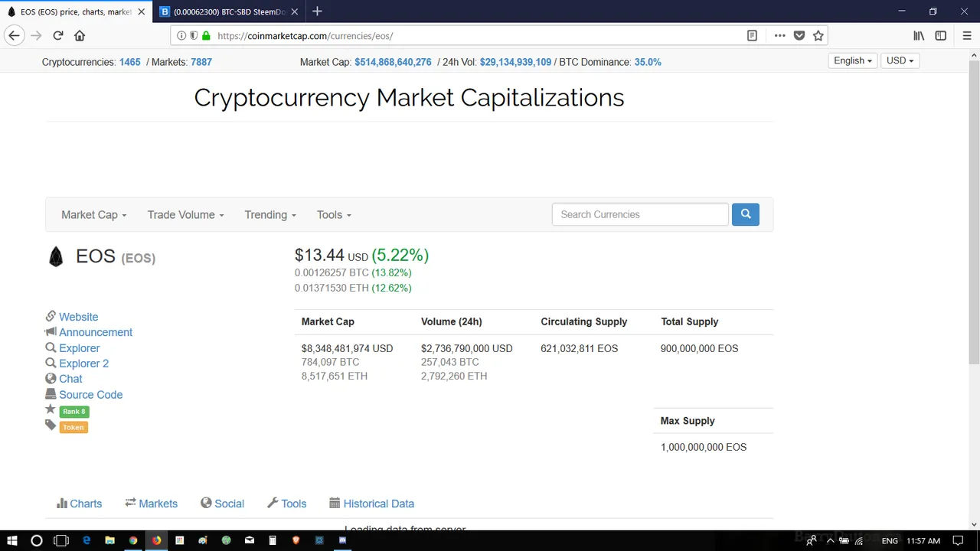
Task: Open the Brave browser taskbar icon
Action: [296, 540]
